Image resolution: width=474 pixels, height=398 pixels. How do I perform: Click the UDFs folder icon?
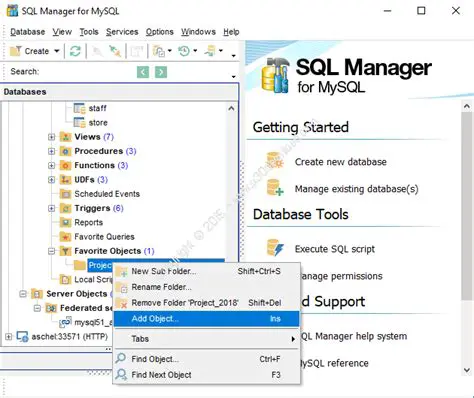coord(66,180)
